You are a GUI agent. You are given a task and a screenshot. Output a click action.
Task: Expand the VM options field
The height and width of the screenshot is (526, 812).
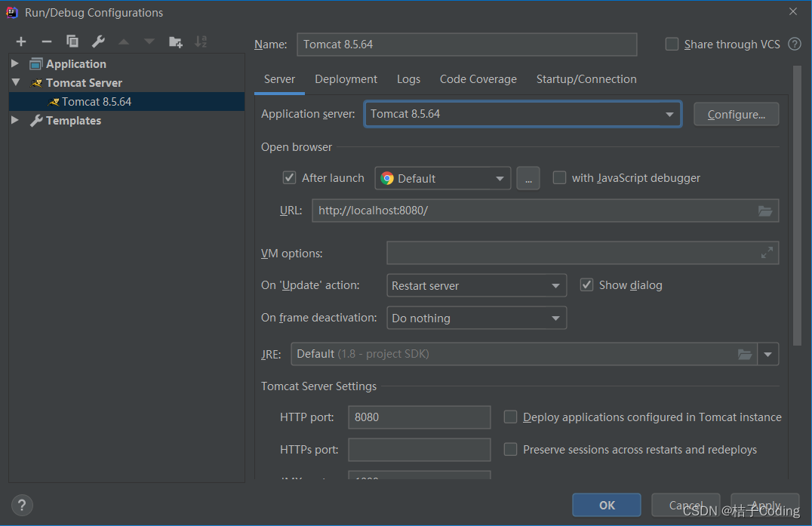click(767, 253)
